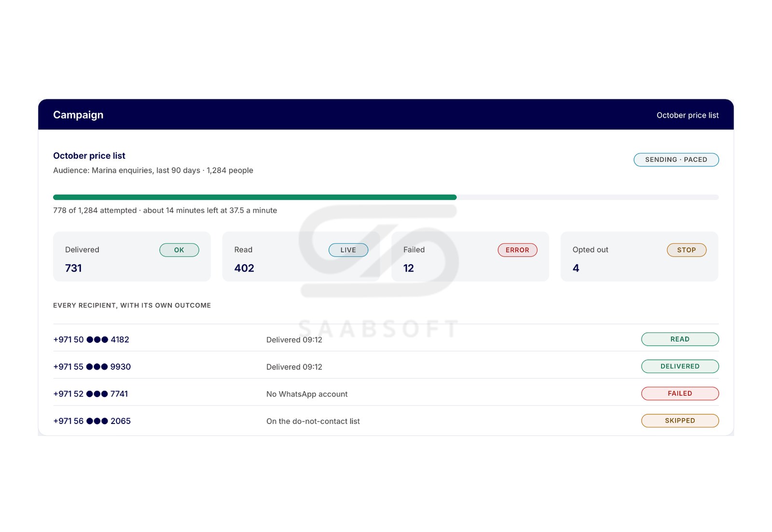The width and height of the screenshot is (772, 532).
Task: Click 'Delivered 09:12' in the 4182 row
Action: click(x=294, y=340)
